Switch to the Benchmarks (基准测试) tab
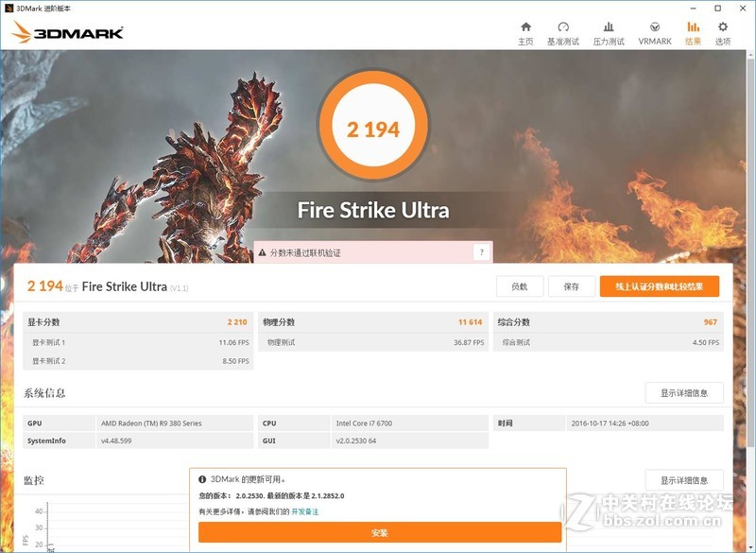This screenshot has width=756, height=553. 562,33
